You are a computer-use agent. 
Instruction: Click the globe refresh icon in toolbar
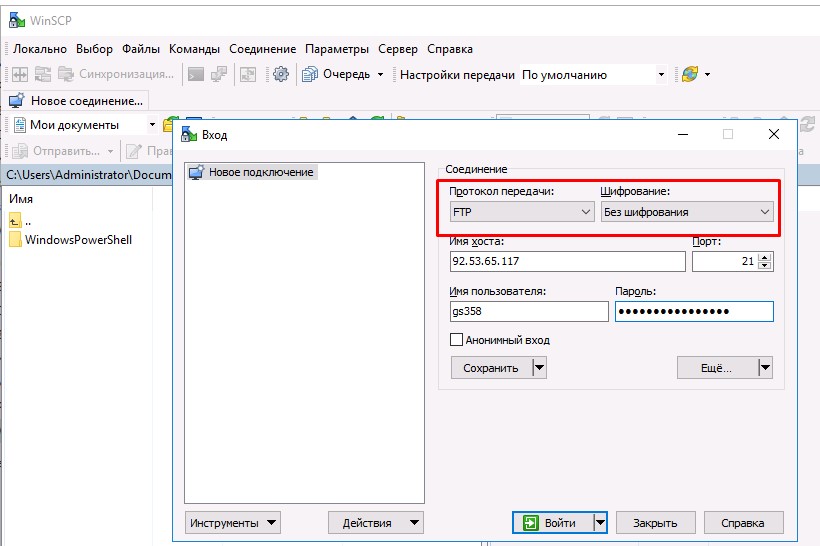690,74
